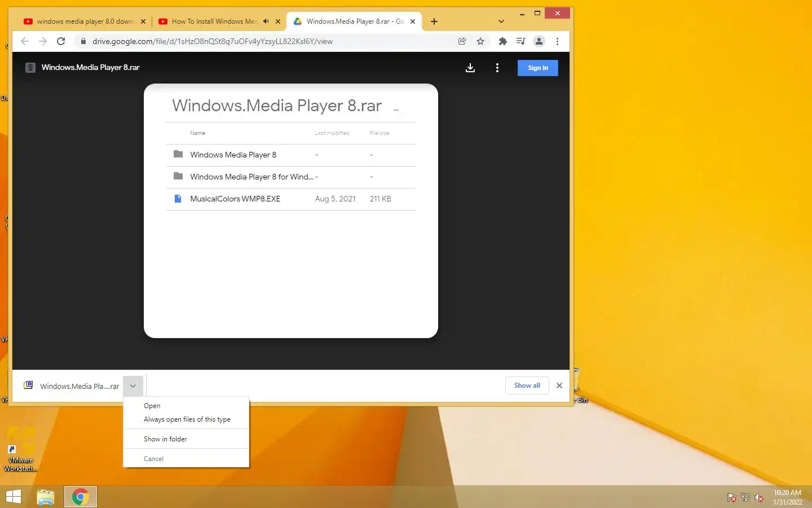
Task: Click the ellipsis beside the archive title
Action: coord(396,110)
